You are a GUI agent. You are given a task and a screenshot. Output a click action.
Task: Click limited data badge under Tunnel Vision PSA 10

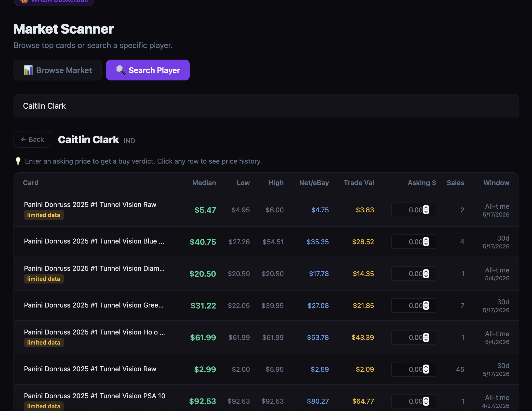pos(44,406)
